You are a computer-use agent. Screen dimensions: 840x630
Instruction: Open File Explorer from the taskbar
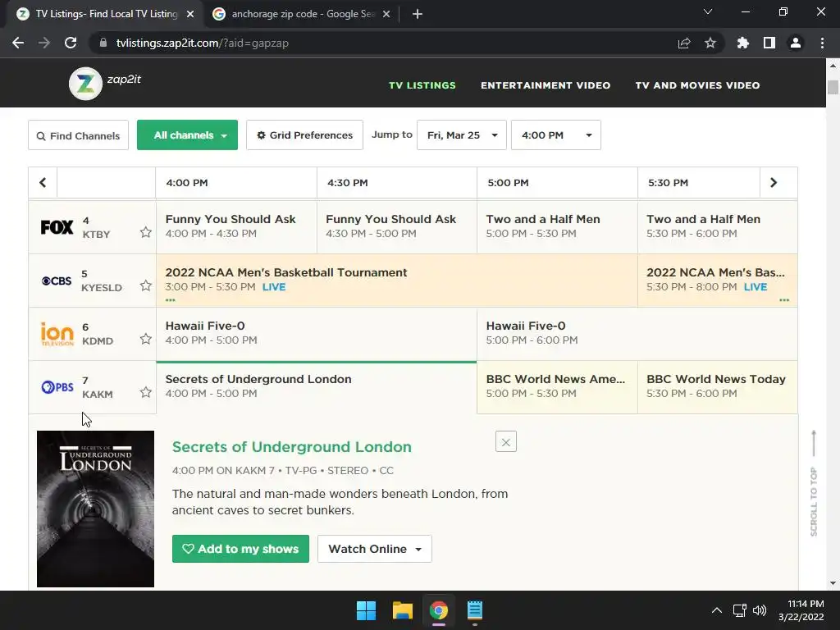click(402, 610)
